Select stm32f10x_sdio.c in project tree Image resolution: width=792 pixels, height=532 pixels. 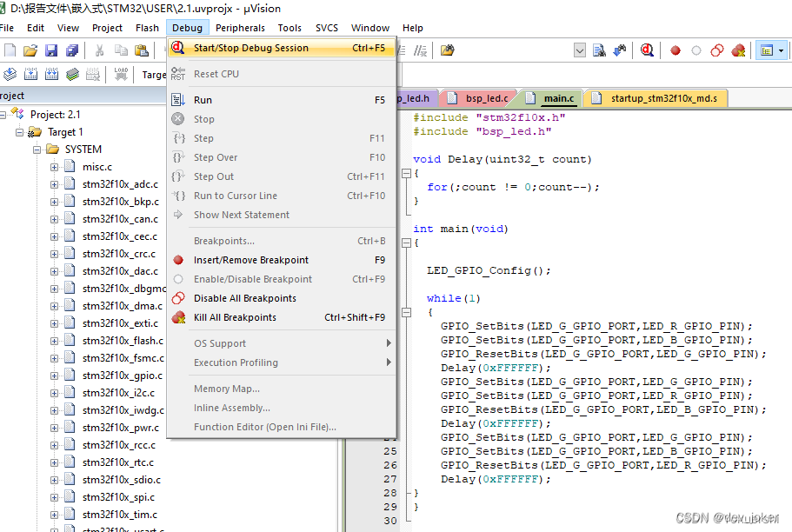[122, 480]
